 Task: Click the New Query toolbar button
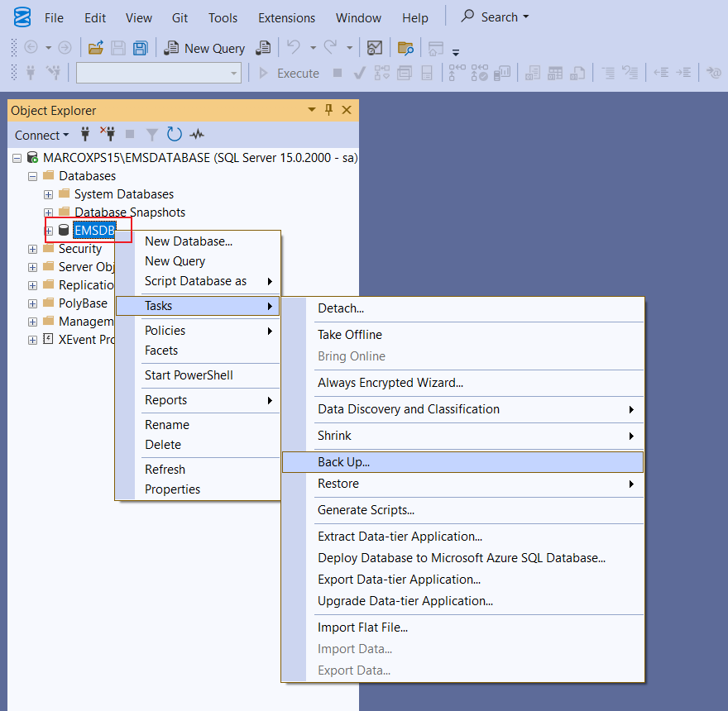[x=204, y=48]
